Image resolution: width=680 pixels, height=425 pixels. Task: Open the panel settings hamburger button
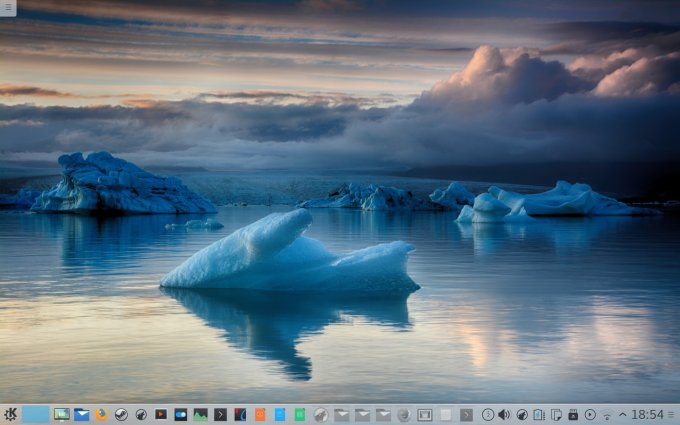tap(672, 414)
